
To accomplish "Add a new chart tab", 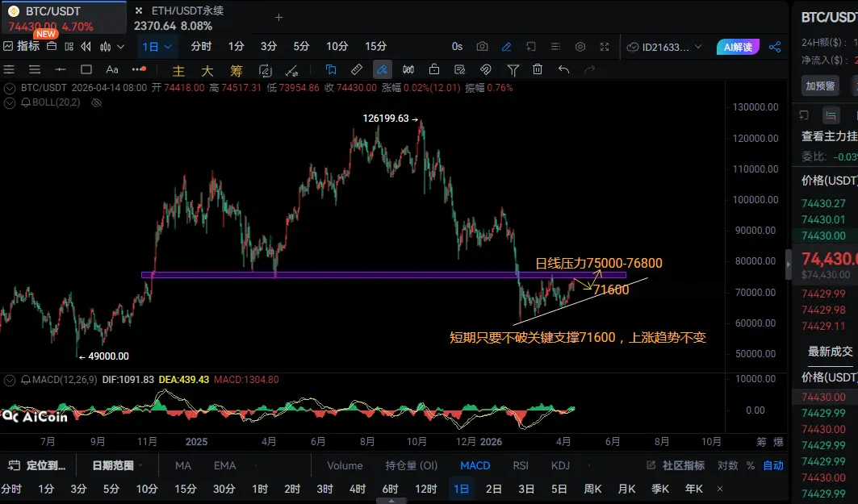I will click(278, 18).
